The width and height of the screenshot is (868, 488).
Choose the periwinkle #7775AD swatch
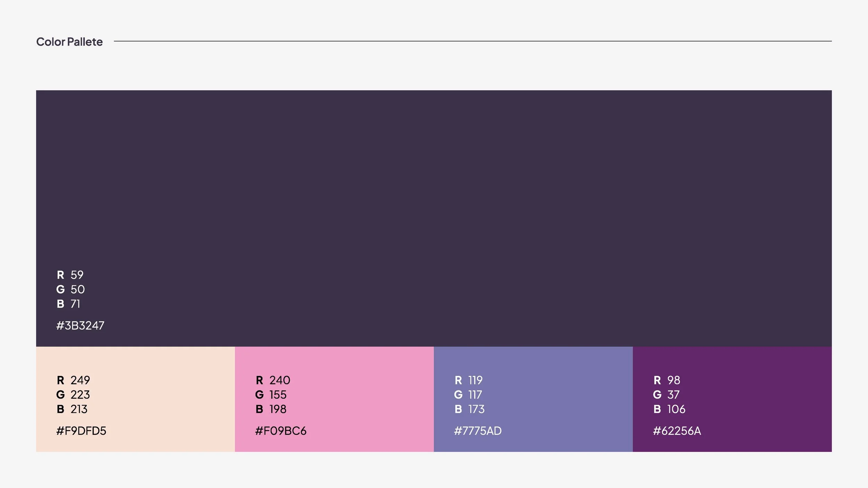[x=533, y=399]
